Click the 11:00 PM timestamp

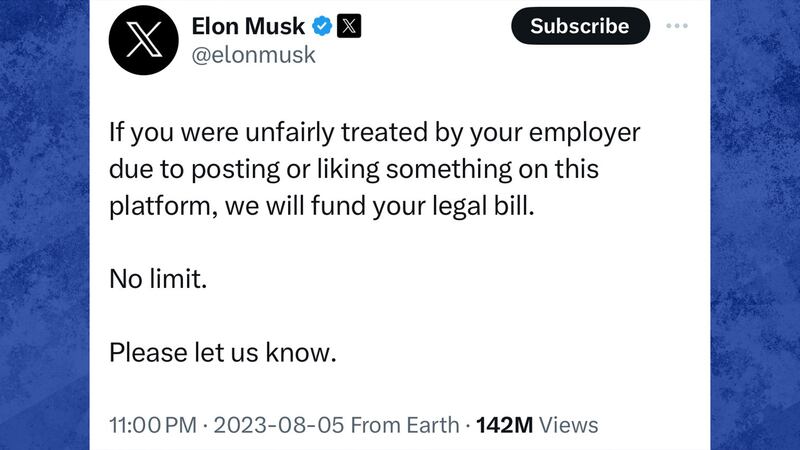click(x=153, y=425)
